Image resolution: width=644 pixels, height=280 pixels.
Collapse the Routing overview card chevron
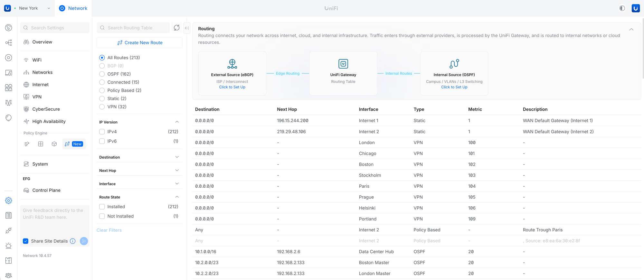point(631,29)
